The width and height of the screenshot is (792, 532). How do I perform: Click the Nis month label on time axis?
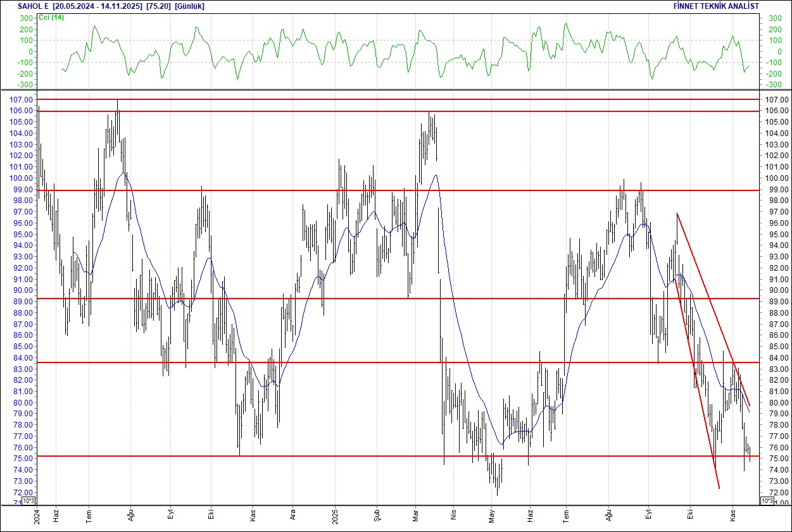(453, 516)
